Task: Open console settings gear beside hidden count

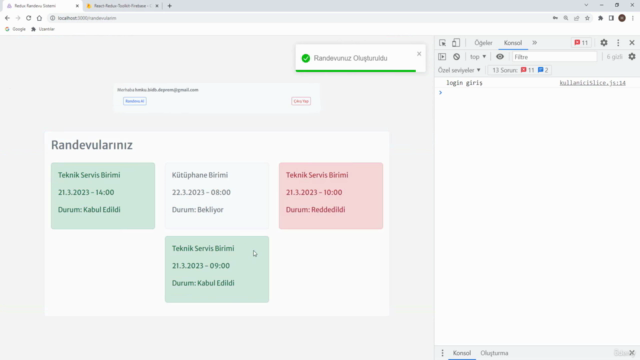Action: pyautogui.click(x=632, y=57)
